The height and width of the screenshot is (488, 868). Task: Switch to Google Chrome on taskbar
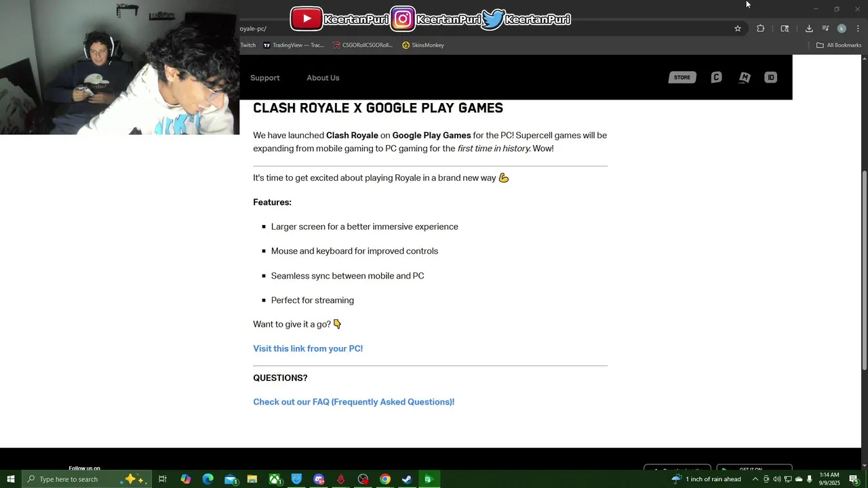[x=385, y=479]
